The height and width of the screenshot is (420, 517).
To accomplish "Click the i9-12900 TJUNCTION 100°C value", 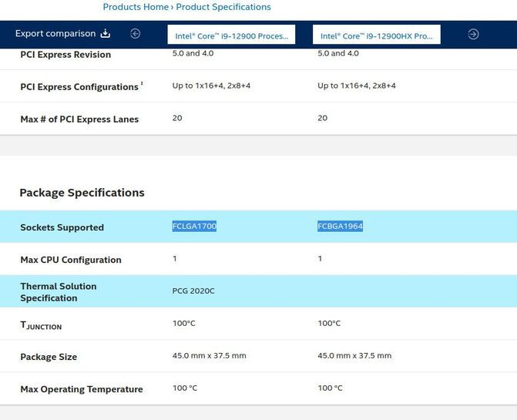I will [x=184, y=323].
